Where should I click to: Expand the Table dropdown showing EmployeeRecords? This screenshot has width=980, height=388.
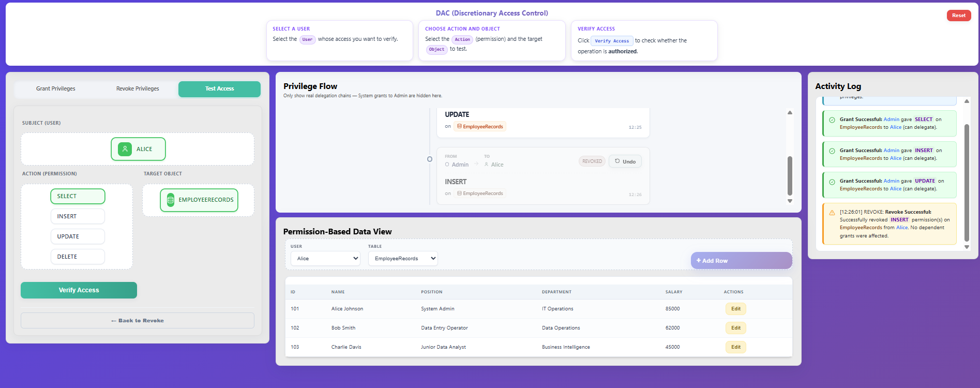403,259
